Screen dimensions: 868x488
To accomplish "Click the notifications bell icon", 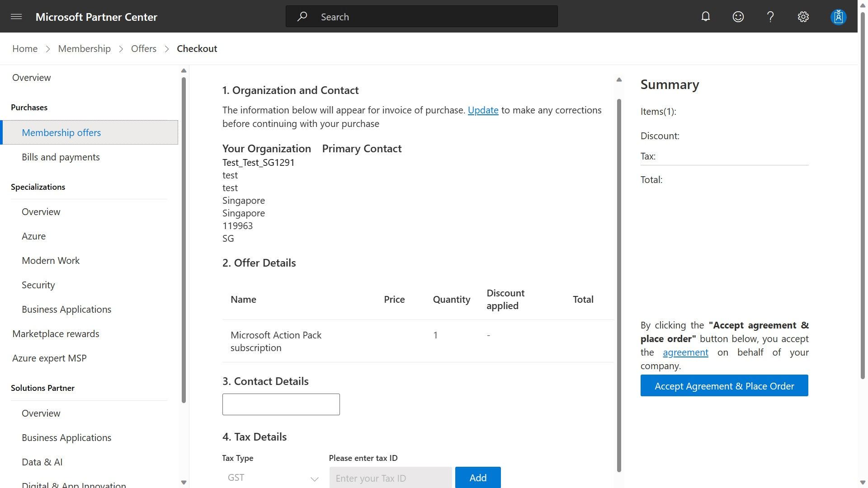I will click(706, 16).
